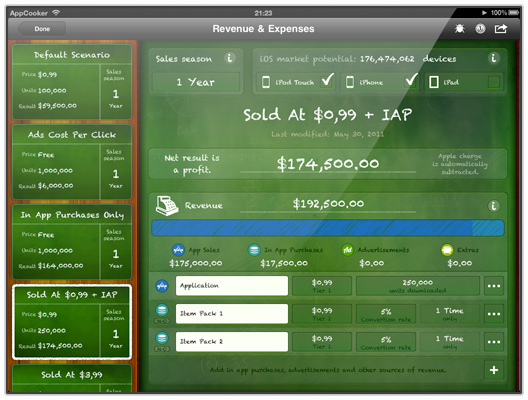Show info for Revenue section
Screen dimensions: 528x400
coord(493,205)
